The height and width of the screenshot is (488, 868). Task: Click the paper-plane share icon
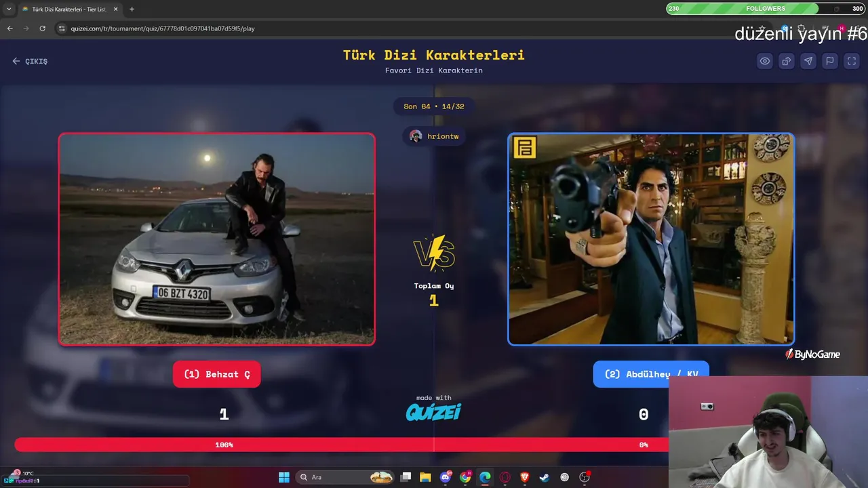click(x=808, y=61)
